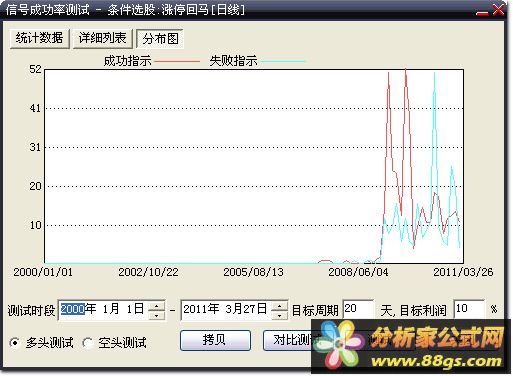
Task: Minimize the signal test window
Action: click(482, 11)
